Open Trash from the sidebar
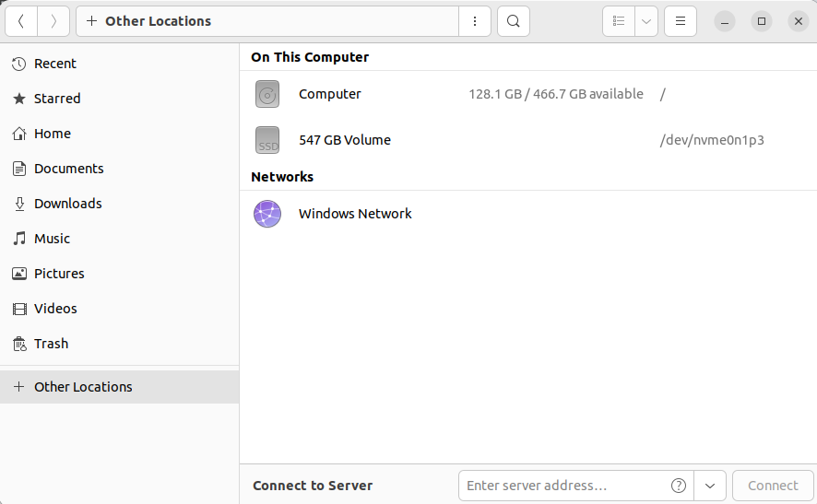Image resolution: width=817 pixels, height=504 pixels. point(51,344)
